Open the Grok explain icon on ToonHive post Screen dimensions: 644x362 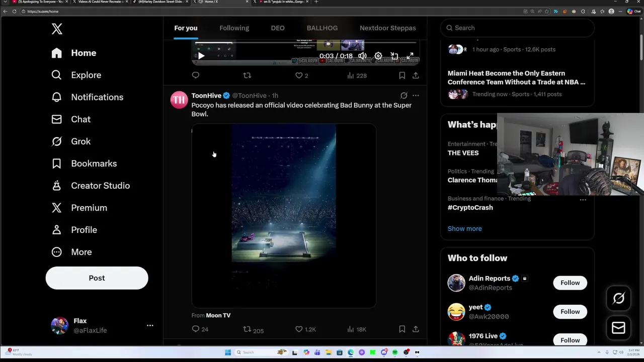tap(404, 96)
